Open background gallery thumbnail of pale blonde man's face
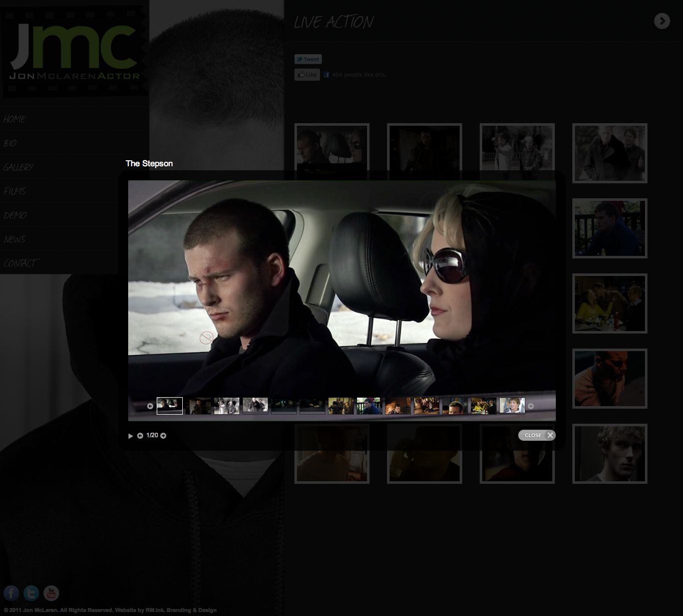683x616 pixels. pyautogui.click(x=610, y=454)
